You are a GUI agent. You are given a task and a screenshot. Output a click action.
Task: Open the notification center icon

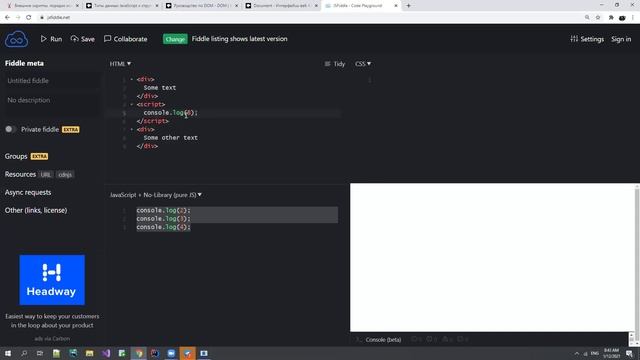click(630, 353)
